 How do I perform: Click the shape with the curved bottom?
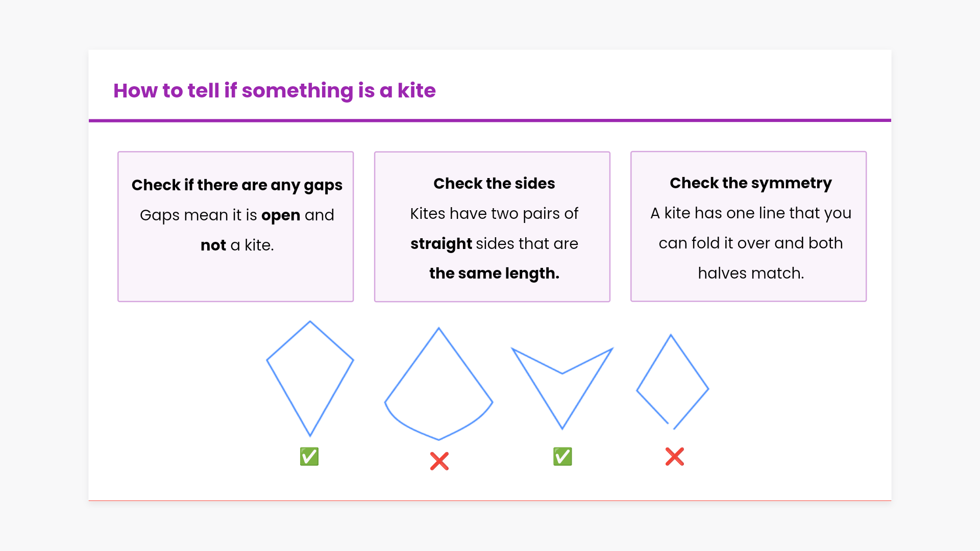438,388
